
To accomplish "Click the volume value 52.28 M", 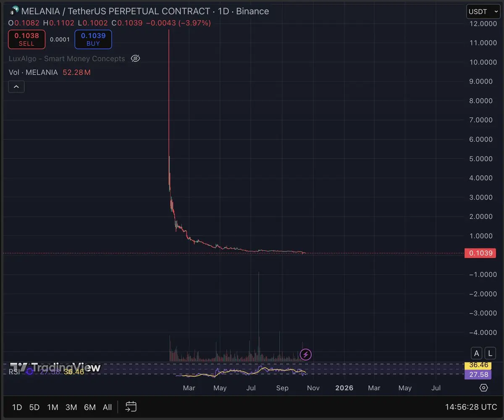I will (x=76, y=72).
